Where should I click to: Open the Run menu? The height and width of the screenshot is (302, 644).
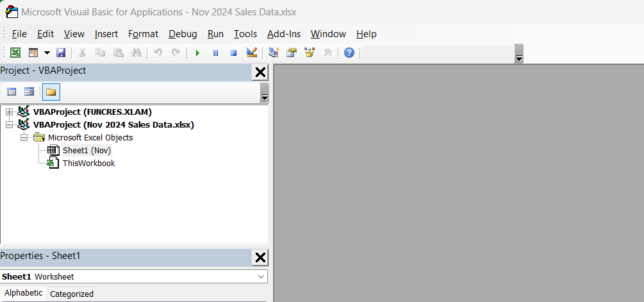click(215, 34)
